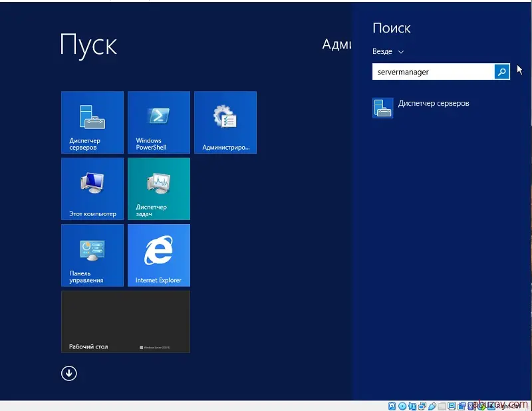Open the Панель управления tile
This screenshot has width=532, height=411.
92,255
